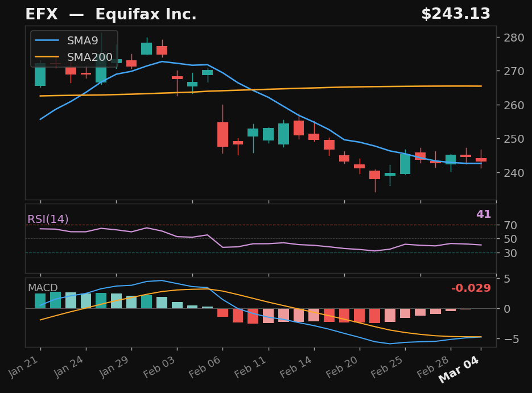Click the Feb 25 date label
This screenshot has width=532, height=393.
tap(387, 367)
